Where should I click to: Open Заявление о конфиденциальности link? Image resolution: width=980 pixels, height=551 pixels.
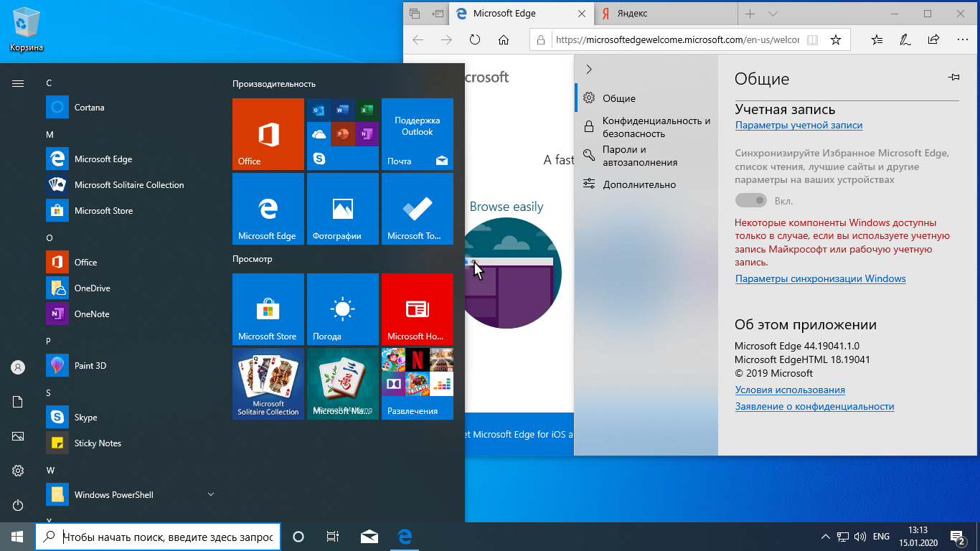[x=814, y=406]
